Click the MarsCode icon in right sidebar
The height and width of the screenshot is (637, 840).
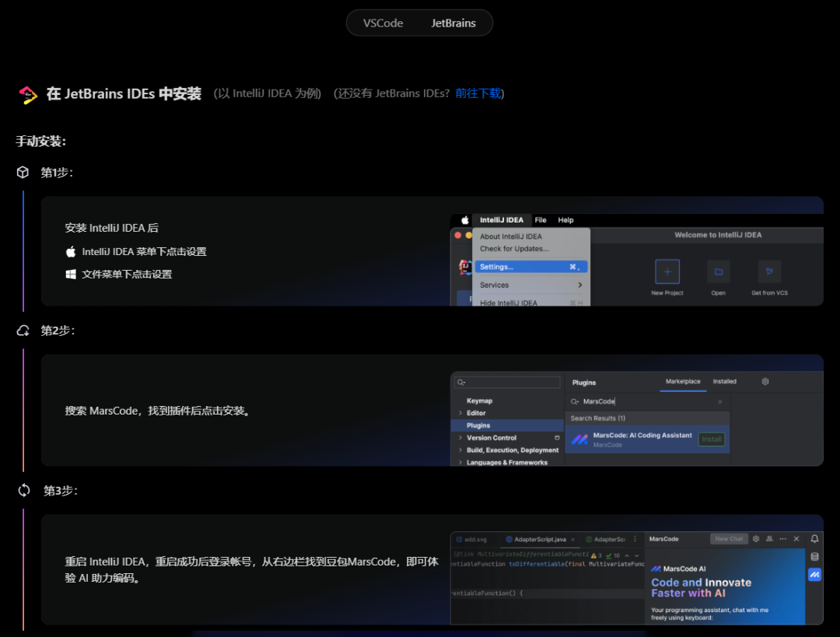click(x=814, y=574)
